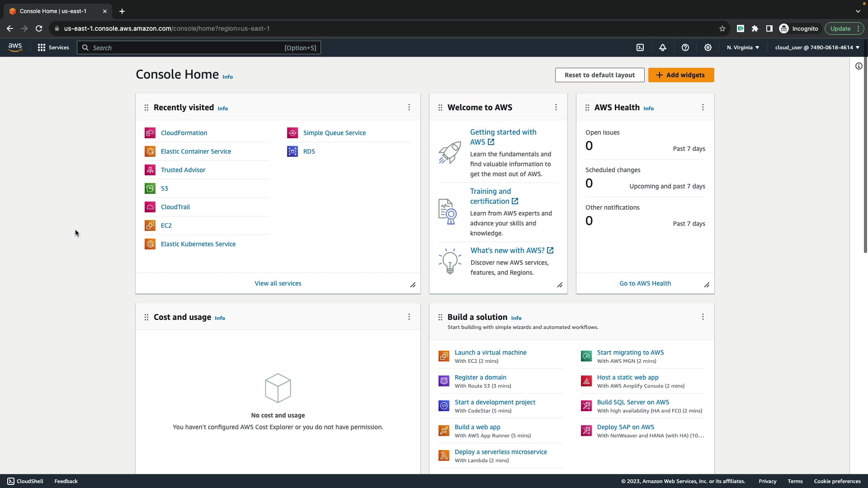Click the AWS logo home icon
868x488 pixels.
point(15,47)
